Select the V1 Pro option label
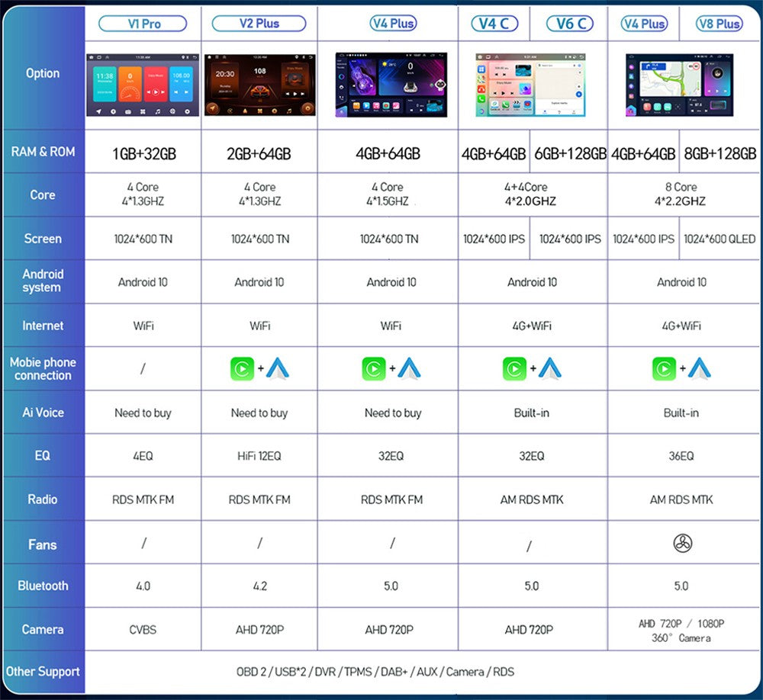The width and height of the screenshot is (763, 700). pyautogui.click(x=143, y=24)
